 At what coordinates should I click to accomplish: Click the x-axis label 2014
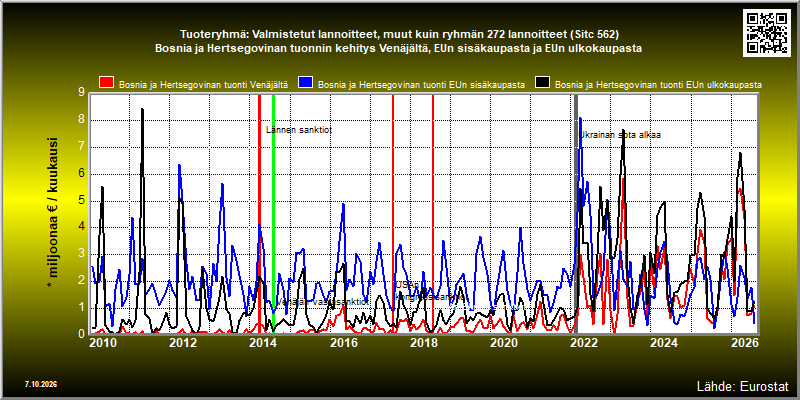263,343
